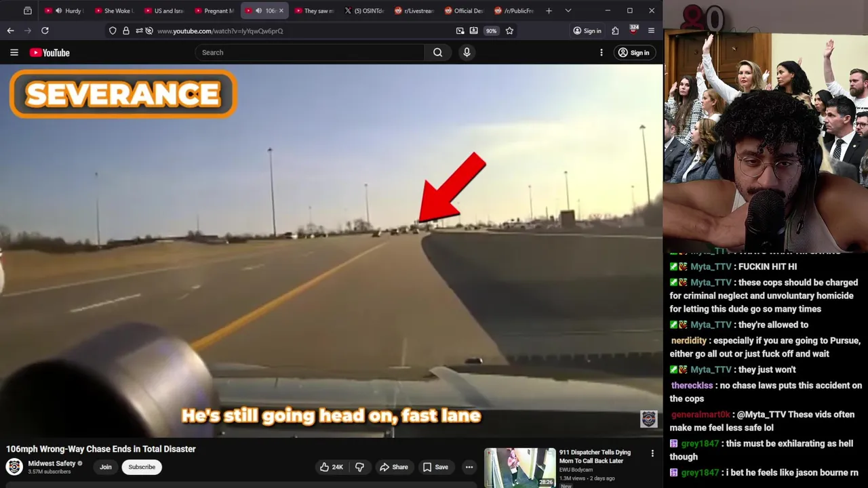Start voice search with the microphone icon

(x=467, y=52)
